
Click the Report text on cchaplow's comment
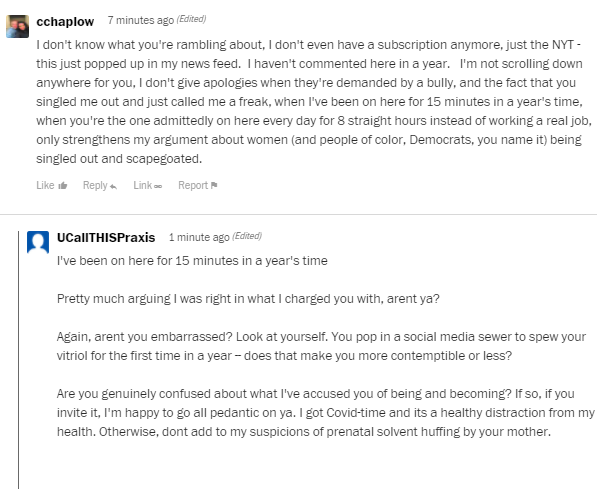click(x=192, y=185)
